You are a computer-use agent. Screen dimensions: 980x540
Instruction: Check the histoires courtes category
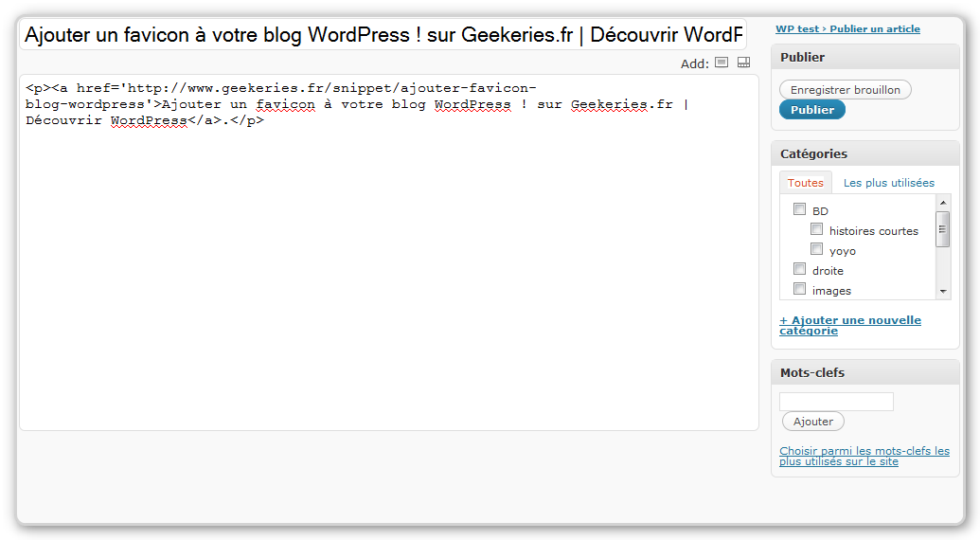816,228
